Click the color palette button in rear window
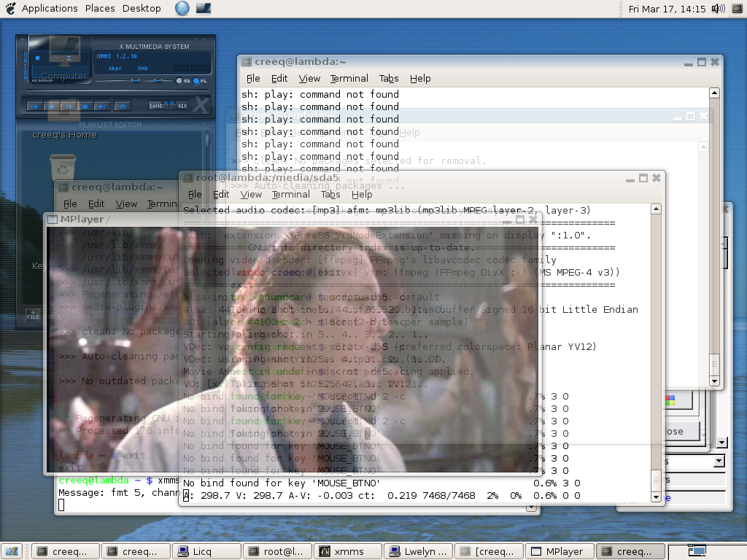 click(678, 400)
